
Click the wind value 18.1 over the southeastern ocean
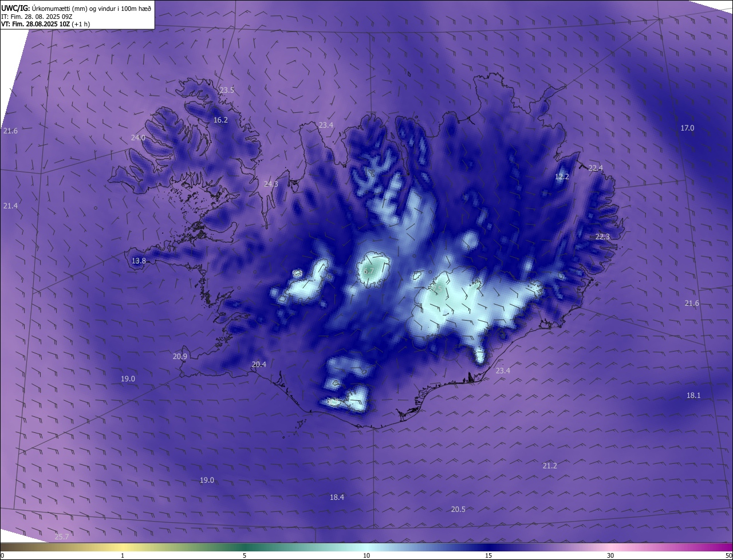(693, 396)
